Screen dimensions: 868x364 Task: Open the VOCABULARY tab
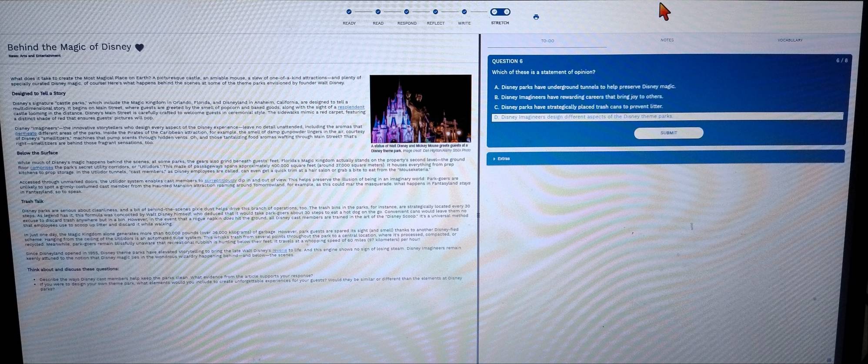point(790,40)
